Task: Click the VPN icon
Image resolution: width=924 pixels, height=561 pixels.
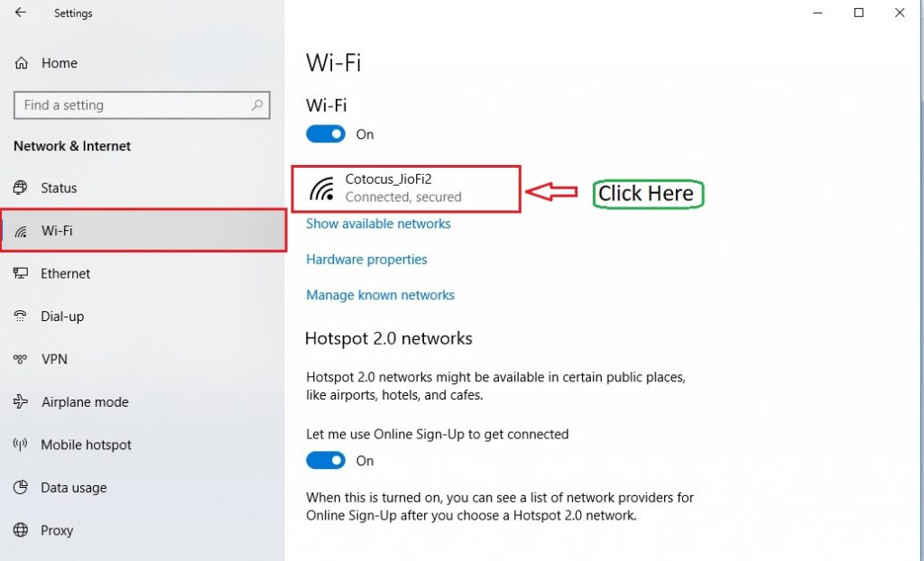Action: click(x=21, y=359)
